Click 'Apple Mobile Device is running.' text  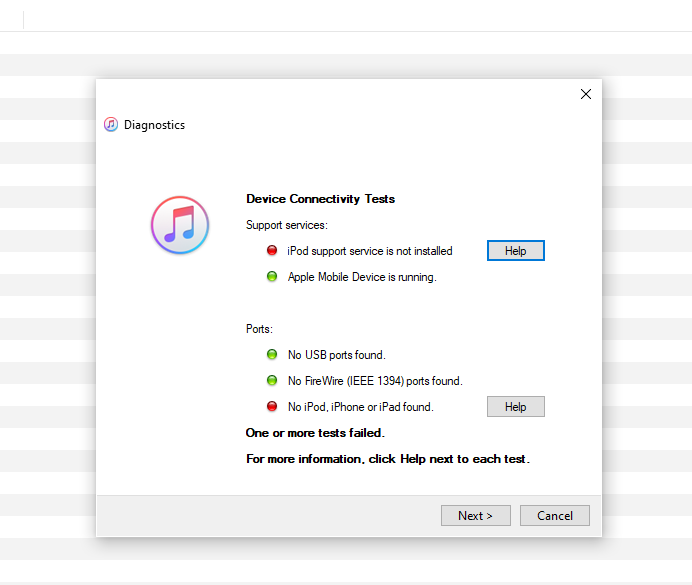pyautogui.click(x=362, y=277)
